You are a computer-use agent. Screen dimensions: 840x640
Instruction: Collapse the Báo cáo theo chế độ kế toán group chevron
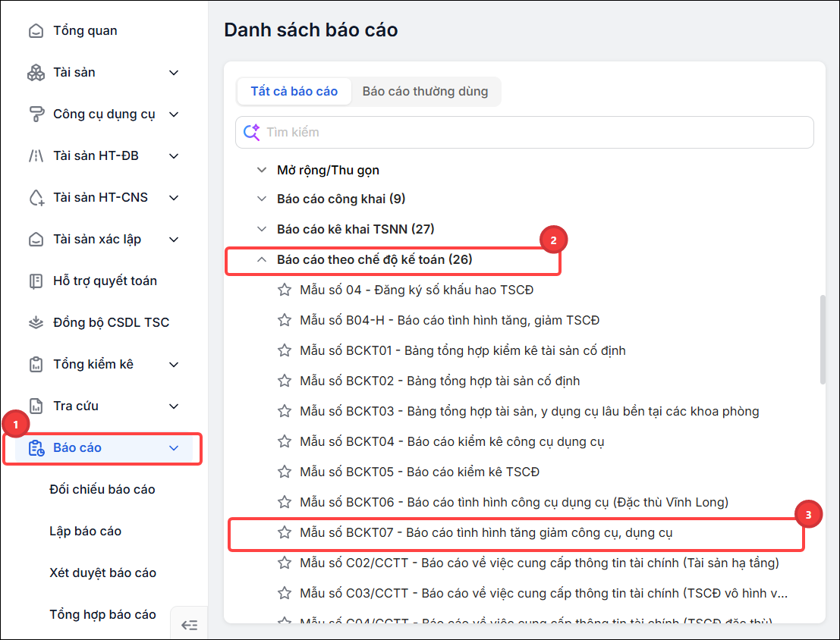tap(262, 260)
